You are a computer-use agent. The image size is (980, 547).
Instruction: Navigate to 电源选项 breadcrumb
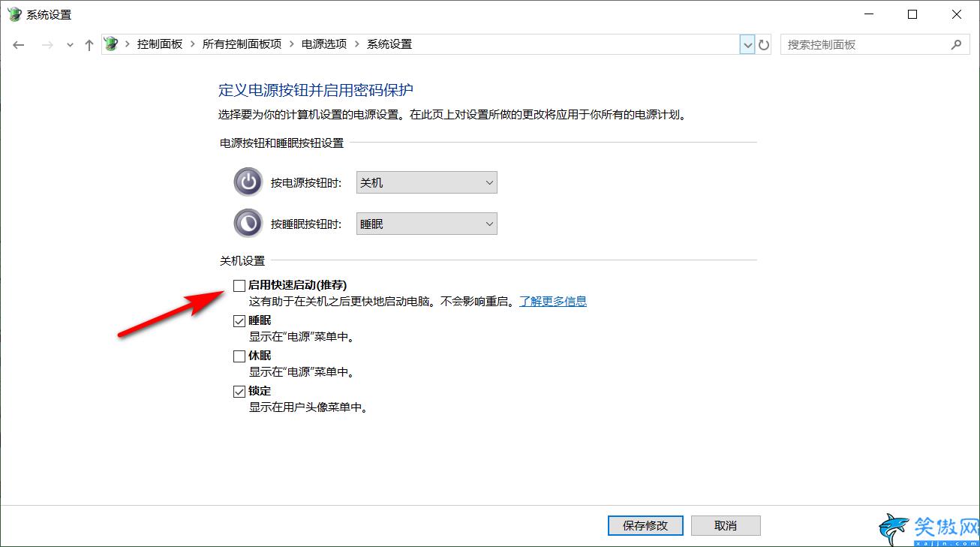click(x=324, y=44)
